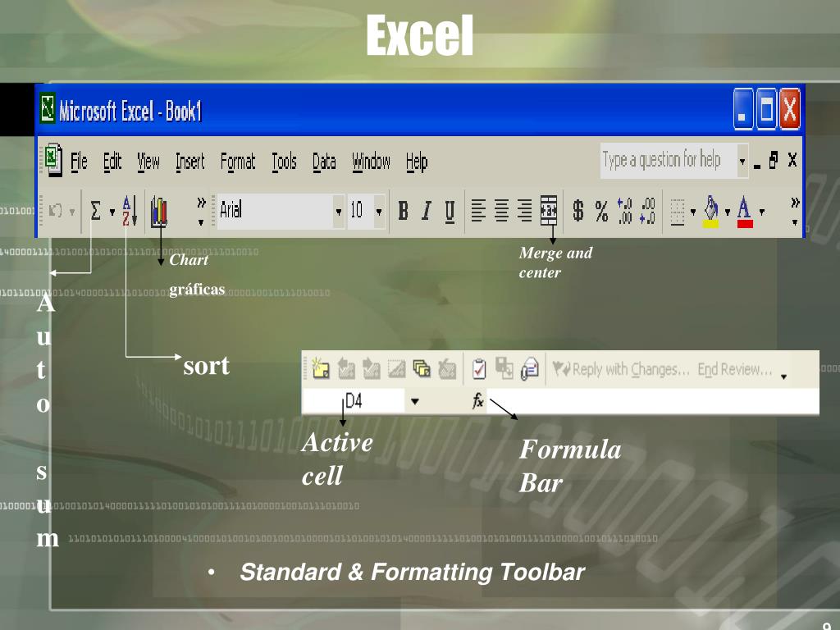The image size is (840, 630).
Task: Click the Decrease Decimal icon
Action: [x=647, y=211]
